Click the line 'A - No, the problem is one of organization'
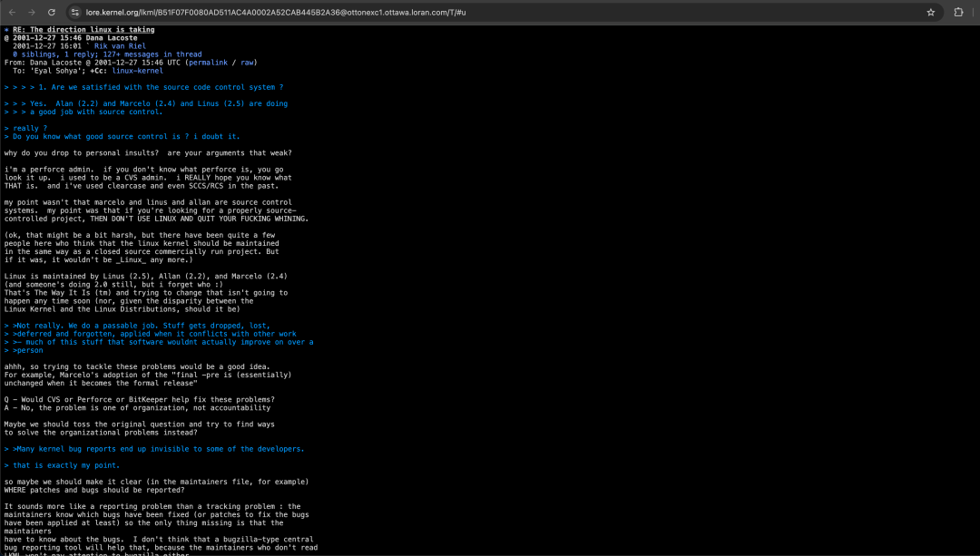Screen dimensions: 980x556 [x=138, y=408]
